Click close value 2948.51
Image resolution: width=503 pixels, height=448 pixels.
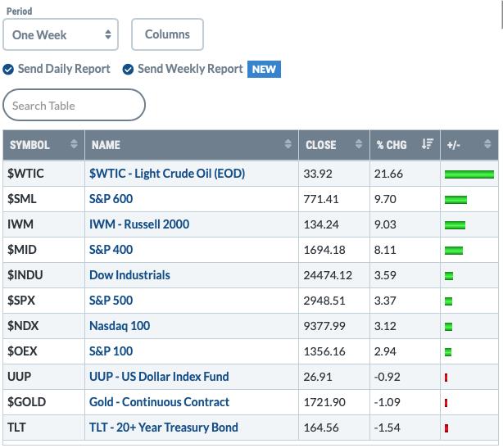(324, 301)
